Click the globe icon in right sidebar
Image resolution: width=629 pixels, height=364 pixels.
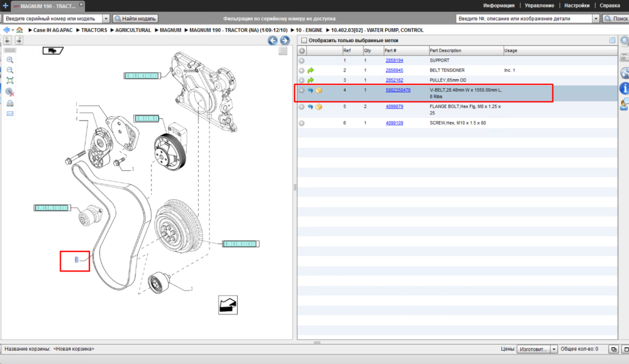(625, 73)
